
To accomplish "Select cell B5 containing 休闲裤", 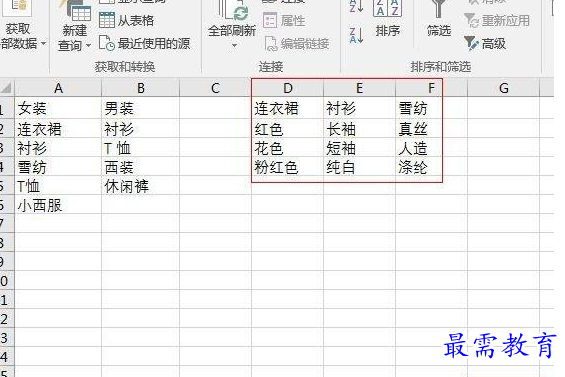I will (141, 186).
